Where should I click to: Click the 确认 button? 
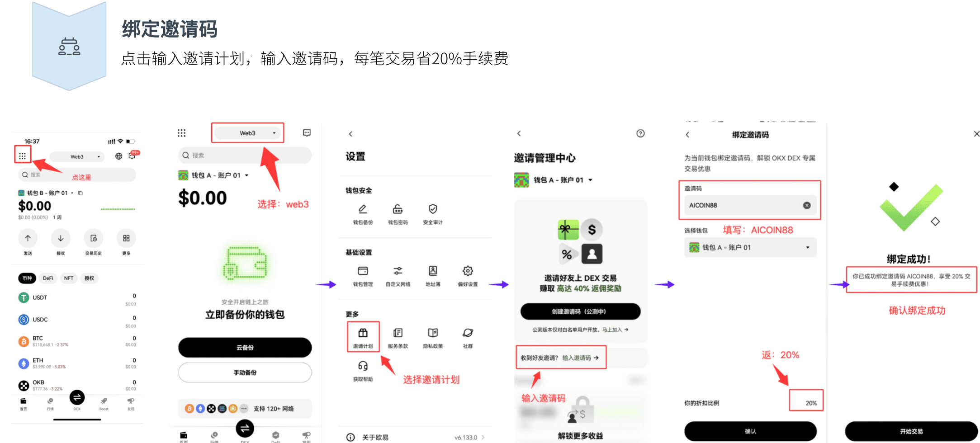750,431
